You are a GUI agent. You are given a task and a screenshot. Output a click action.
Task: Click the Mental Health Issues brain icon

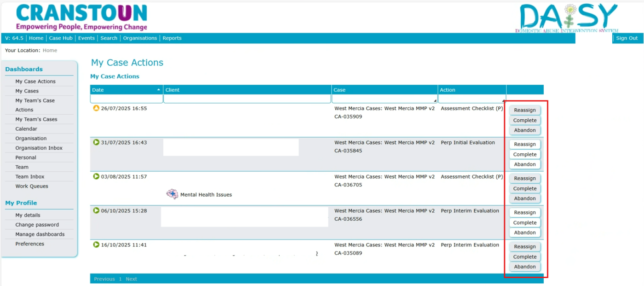tap(172, 194)
